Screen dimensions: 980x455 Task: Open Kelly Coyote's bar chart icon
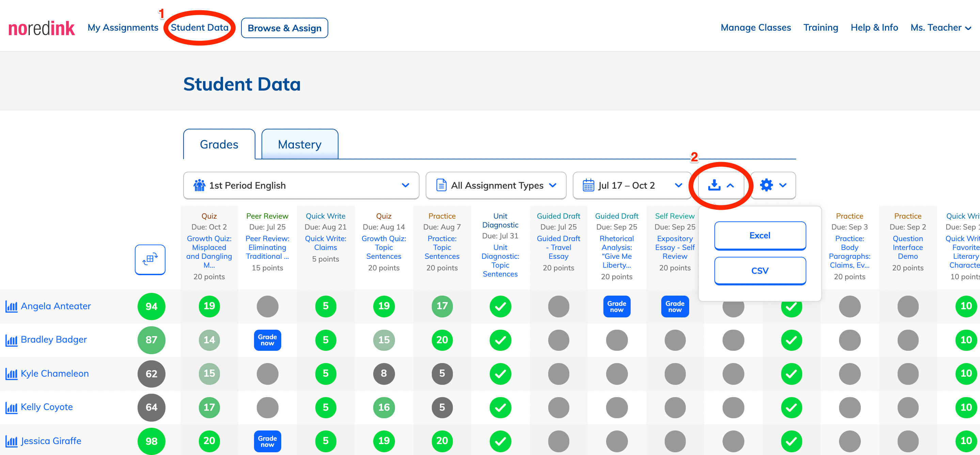tap(12, 407)
